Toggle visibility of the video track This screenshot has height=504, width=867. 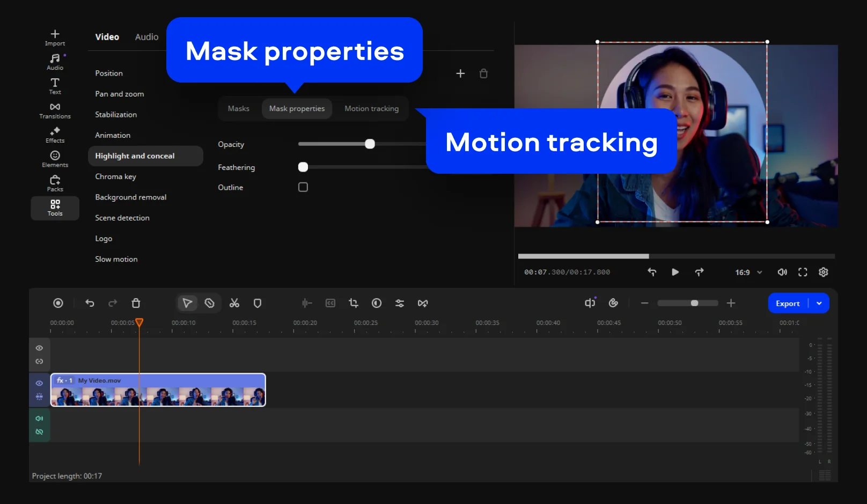(x=39, y=383)
